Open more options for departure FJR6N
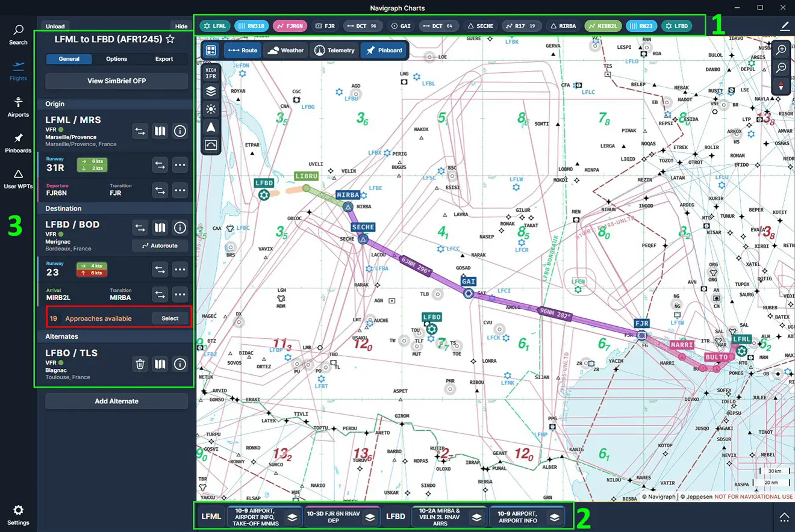The image size is (795, 532). pyautogui.click(x=179, y=190)
